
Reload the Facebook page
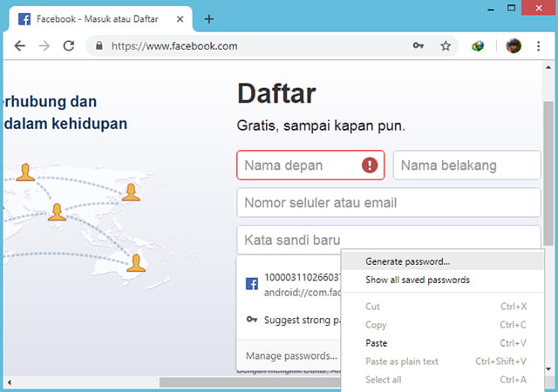click(69, 46)
